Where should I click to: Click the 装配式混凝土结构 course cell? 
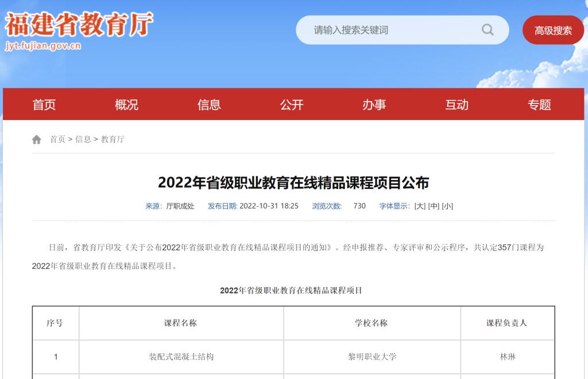pyautogui.click(x=181, y=357)
